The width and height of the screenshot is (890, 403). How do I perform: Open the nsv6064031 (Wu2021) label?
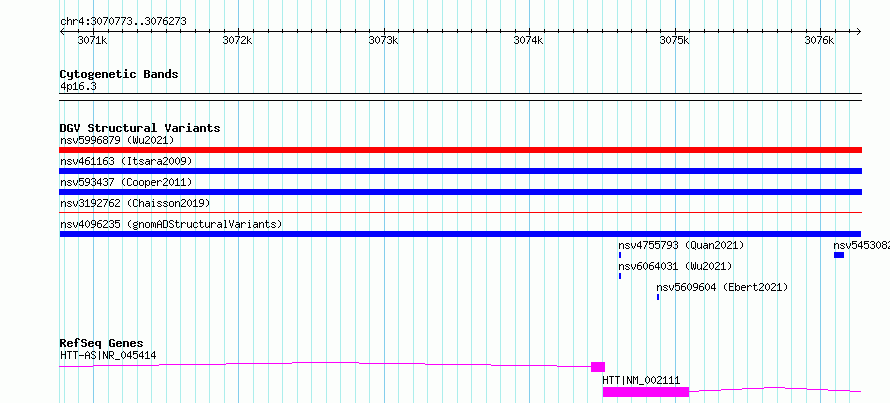(x=675, y=266)
